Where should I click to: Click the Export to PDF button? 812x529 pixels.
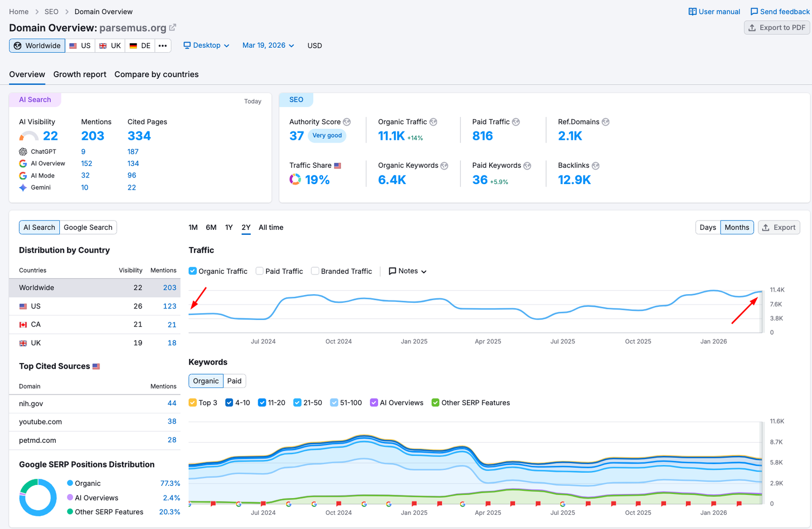tap(776, 27)
